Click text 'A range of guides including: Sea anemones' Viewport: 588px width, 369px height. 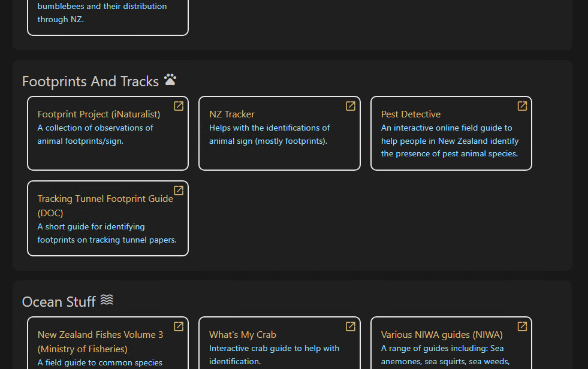pyautogui.click(x=445, y=355)
